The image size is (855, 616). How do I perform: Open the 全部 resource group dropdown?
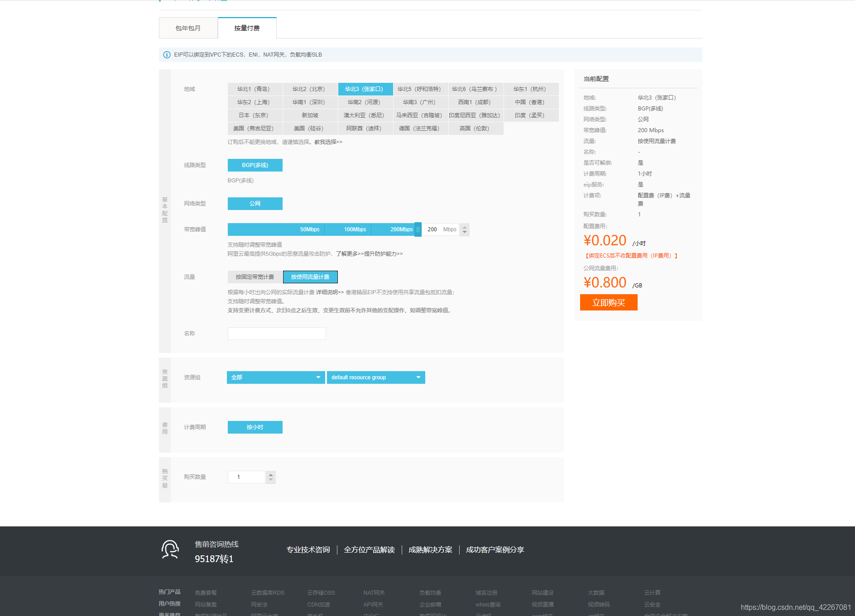click(x=276, y=377)
